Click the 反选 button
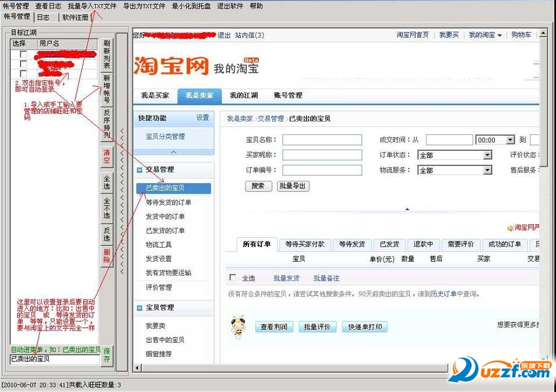The width and height of the screenshot is (556, 392). (x=106, y=234)
